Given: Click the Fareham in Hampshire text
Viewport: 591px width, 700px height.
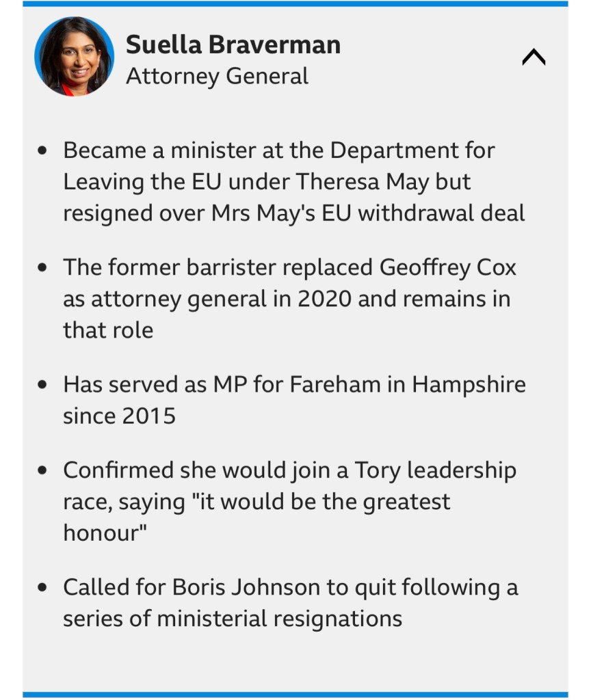Looking at the screenshot, I should [x=408, y=384].
